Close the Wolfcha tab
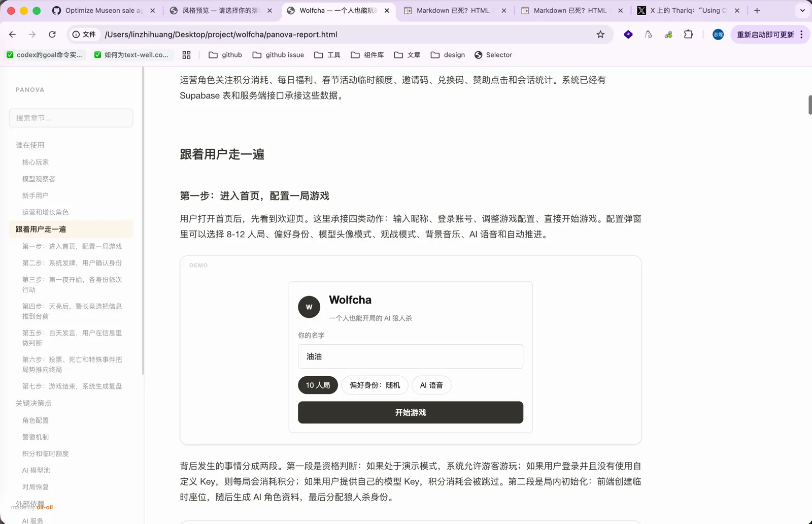Viewport: 812px width, 524px height. coord(387,10)
